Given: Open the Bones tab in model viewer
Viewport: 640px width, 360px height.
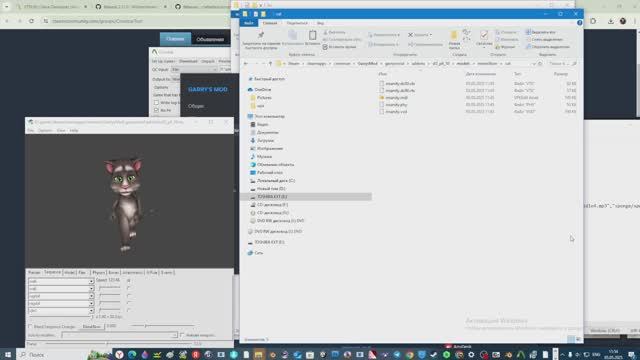Looking at the screenshot, I should 113,273.
